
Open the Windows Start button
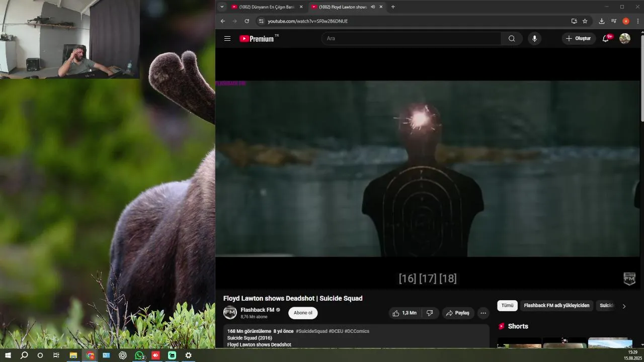[x=8, y=355]
